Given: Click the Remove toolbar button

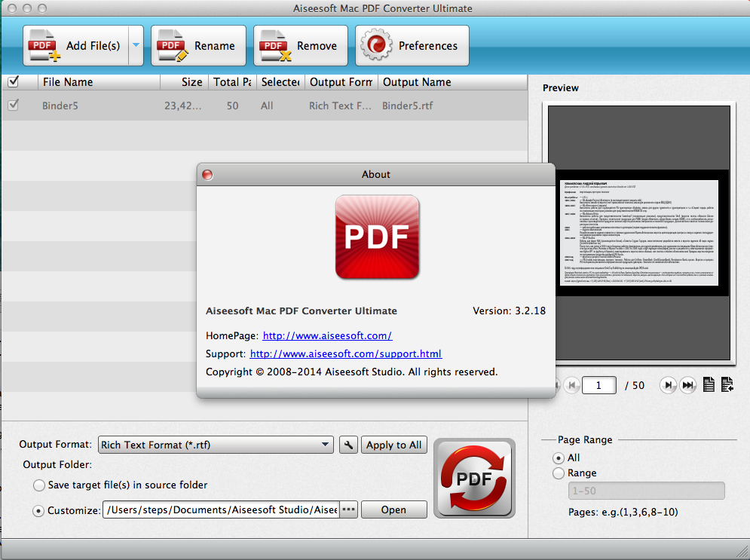Looking at the screenshot, I should (x=301, y=45).
